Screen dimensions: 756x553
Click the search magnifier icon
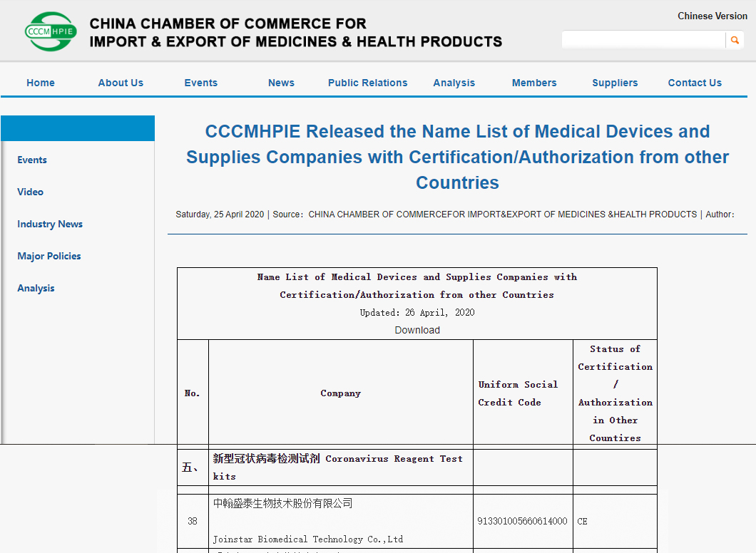(x=735, y=41)
